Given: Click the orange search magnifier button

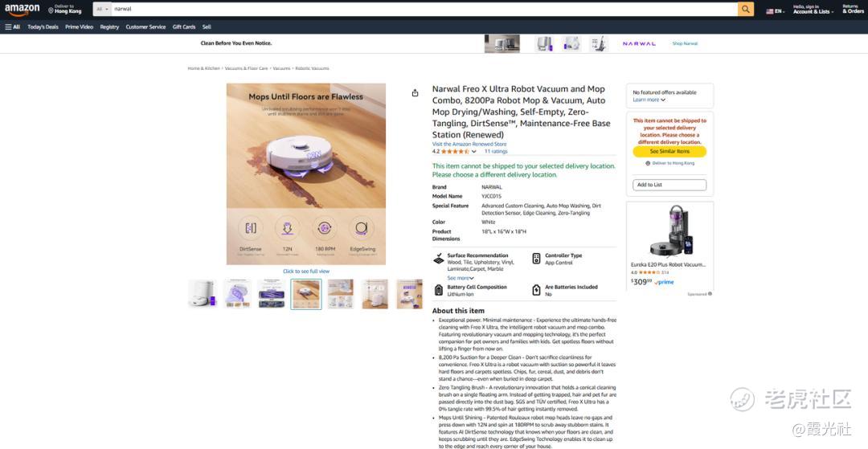Looking at the screenshot, I should coord(746,10).
